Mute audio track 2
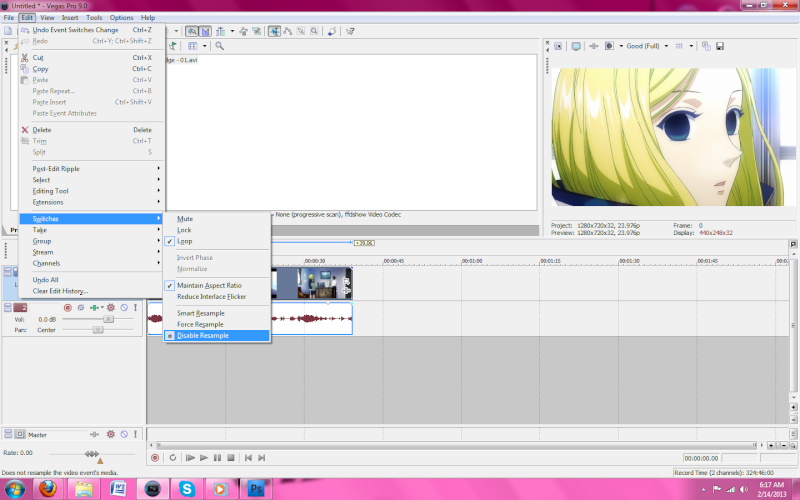 [124, 308]
